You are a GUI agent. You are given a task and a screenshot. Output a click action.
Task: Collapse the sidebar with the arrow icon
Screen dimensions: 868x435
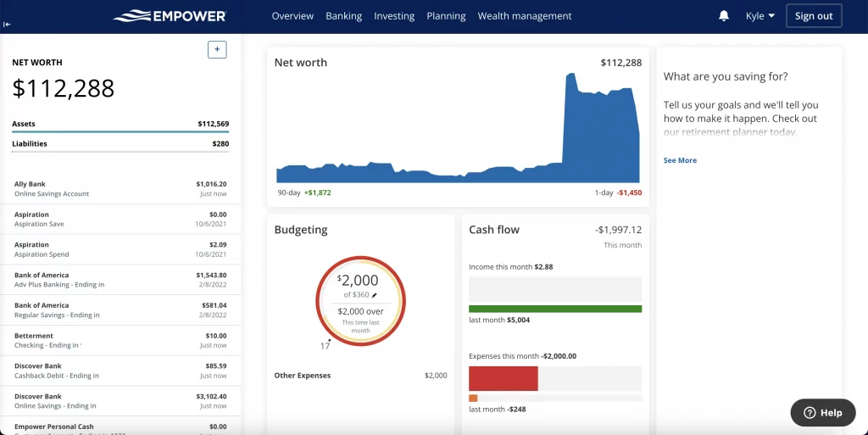click(7, 25)
